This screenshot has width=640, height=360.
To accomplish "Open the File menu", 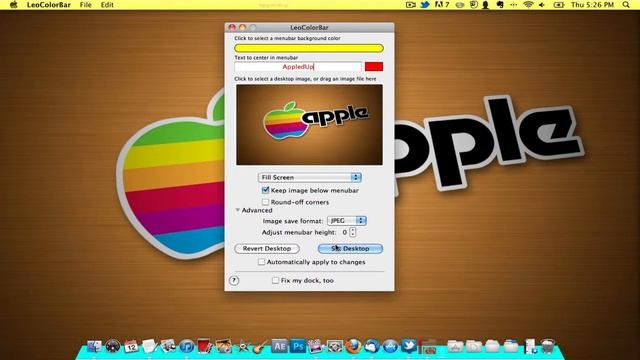I will coord(86,5).
